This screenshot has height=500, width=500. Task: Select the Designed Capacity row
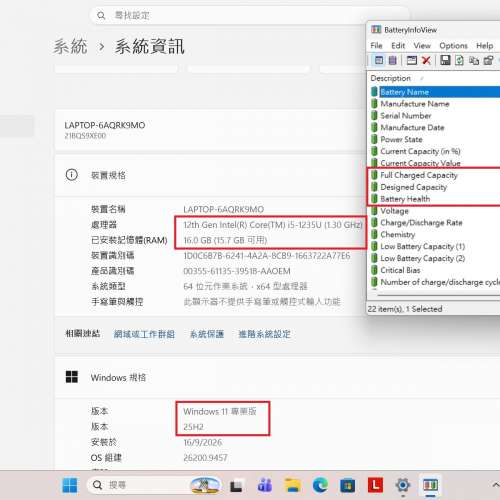(435, 187)
